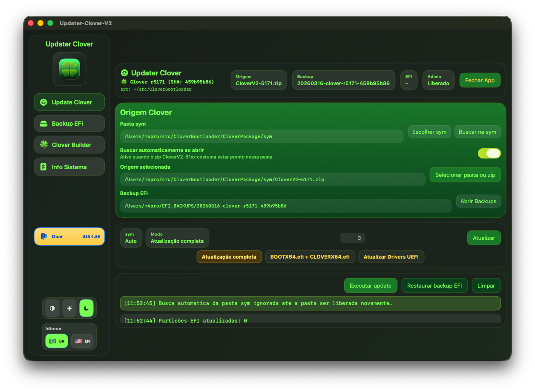Click the auto-contrast theme icon
535x392 pixels.
point(52,308)
